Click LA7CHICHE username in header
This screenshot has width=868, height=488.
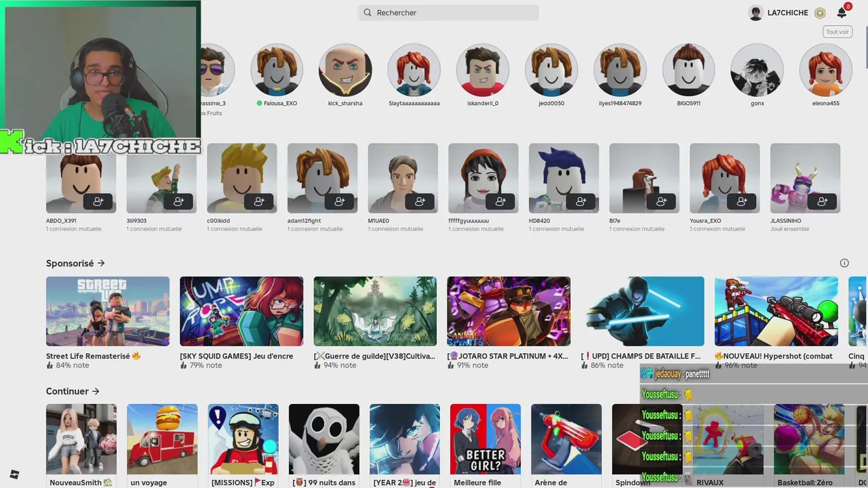click(787, 13)
